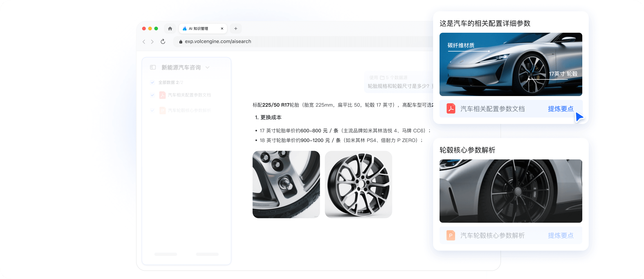The height and width of the screenshot is (279, 644).
Task: Click the browser home icon
Action: [x=170, y=28]
